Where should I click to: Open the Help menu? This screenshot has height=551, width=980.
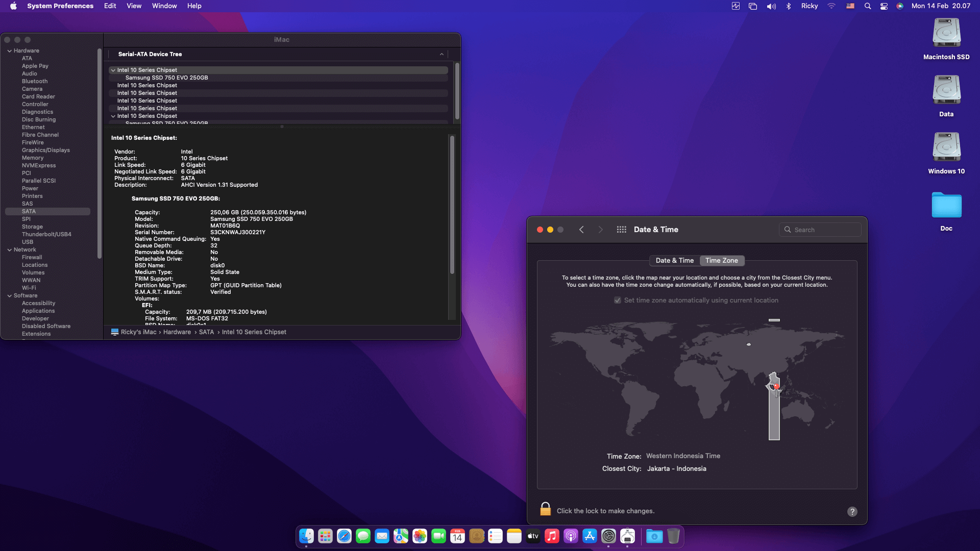(x=194, y=6)
